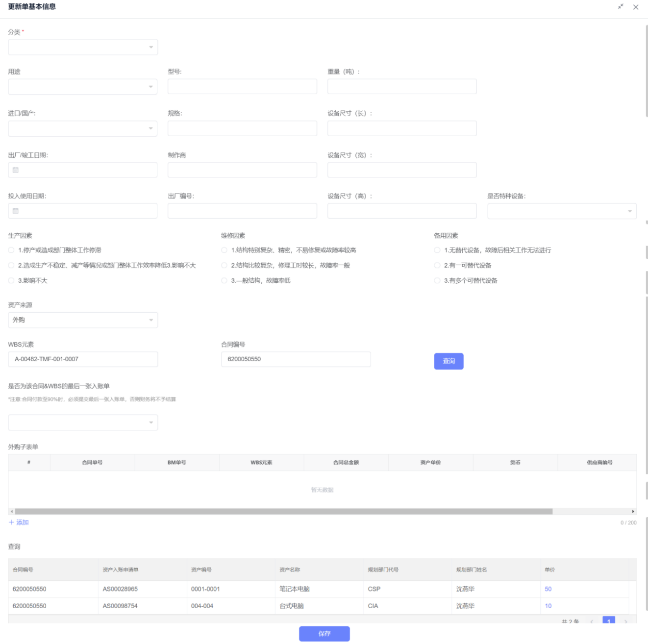Image resolution: width=648 pixels, height=644 pixels.
Task: Click the 资产名称 column header in query table
Action: pos(290,570)
